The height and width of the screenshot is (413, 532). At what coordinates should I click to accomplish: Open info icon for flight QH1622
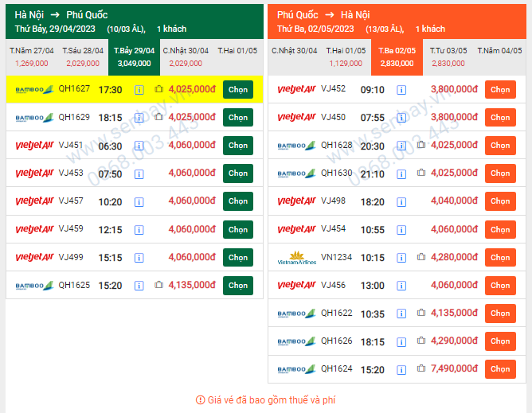click(401, 314)
